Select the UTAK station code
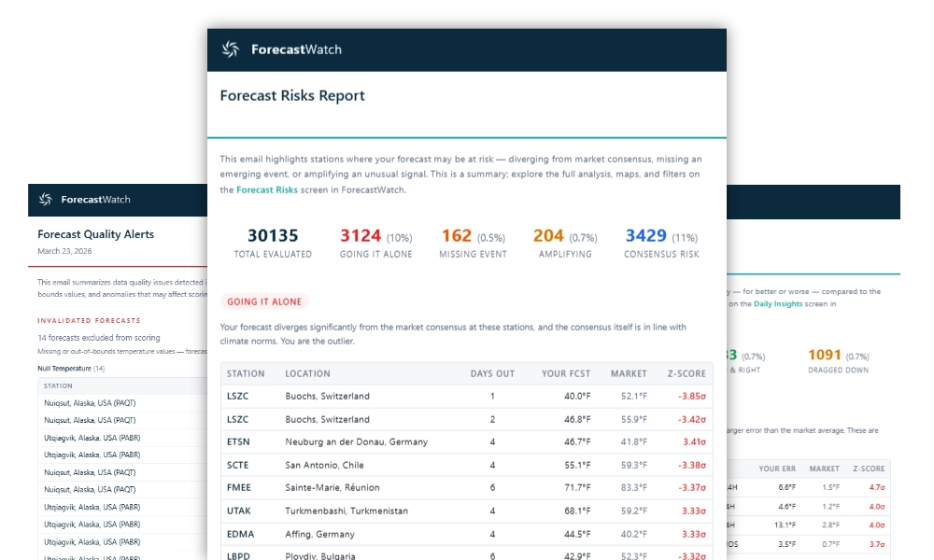The width and height of the screenshot is (934, 560). click(x=239, y=511)
